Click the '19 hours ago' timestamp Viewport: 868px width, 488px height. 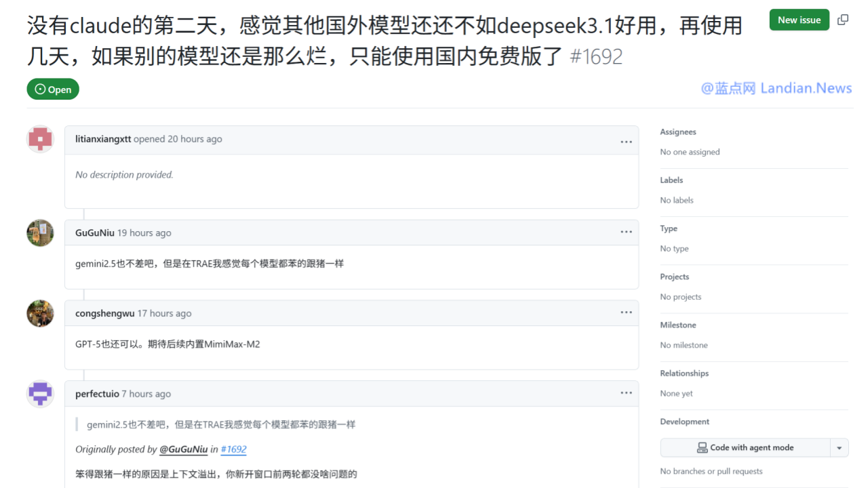[x=144, y=232]
